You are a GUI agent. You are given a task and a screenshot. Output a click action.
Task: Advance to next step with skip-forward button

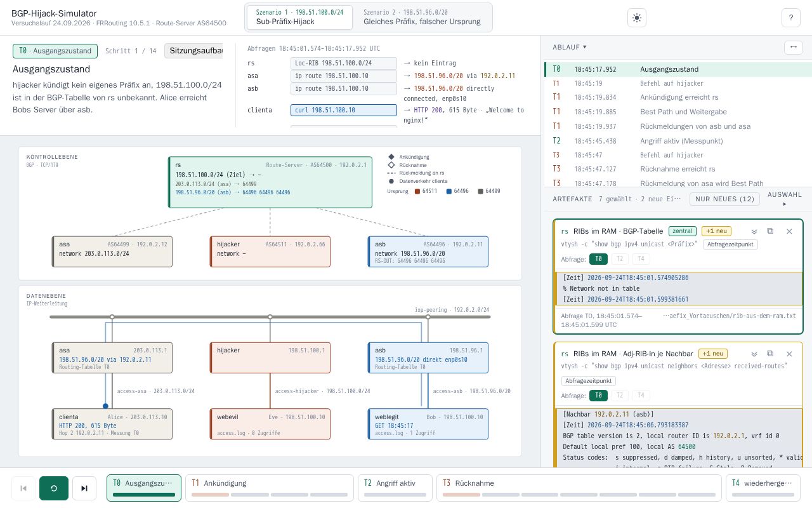coord(84,488)
